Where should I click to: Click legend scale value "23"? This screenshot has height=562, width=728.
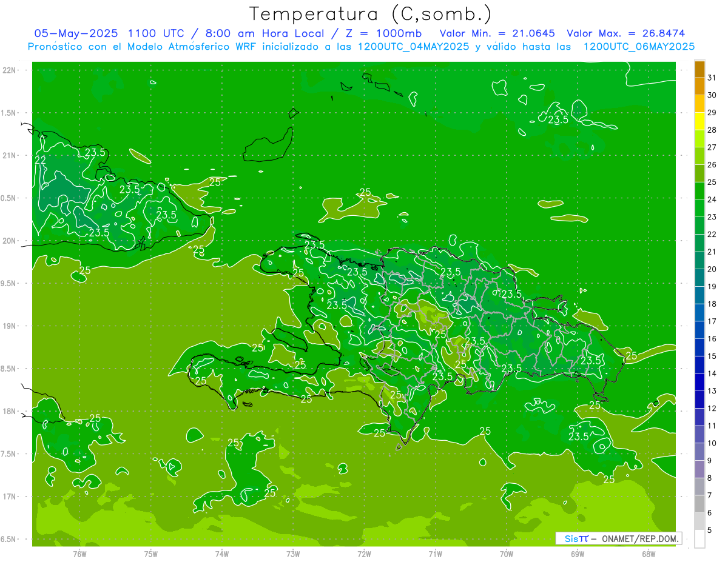(712, 217)
